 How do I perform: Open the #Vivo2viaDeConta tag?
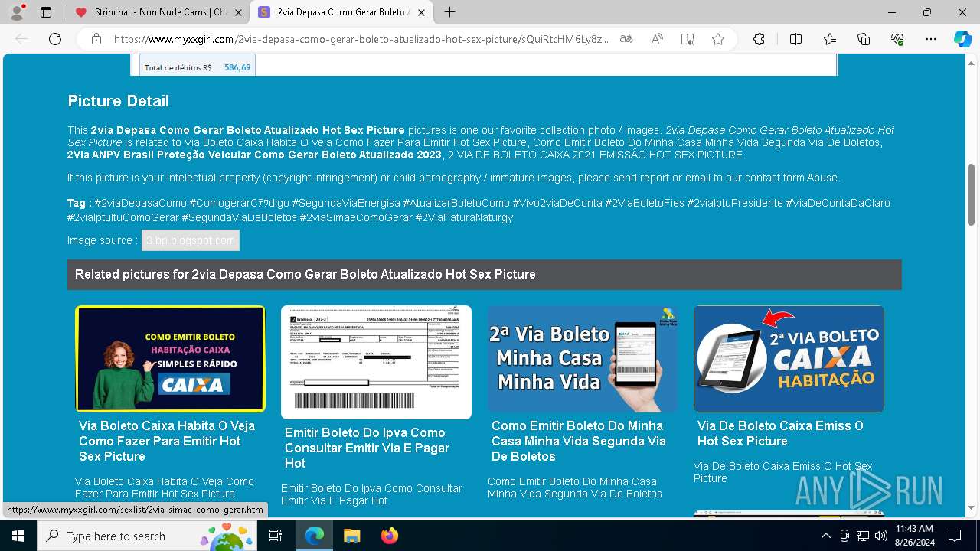pyautogui.click(x=557, y=203)
